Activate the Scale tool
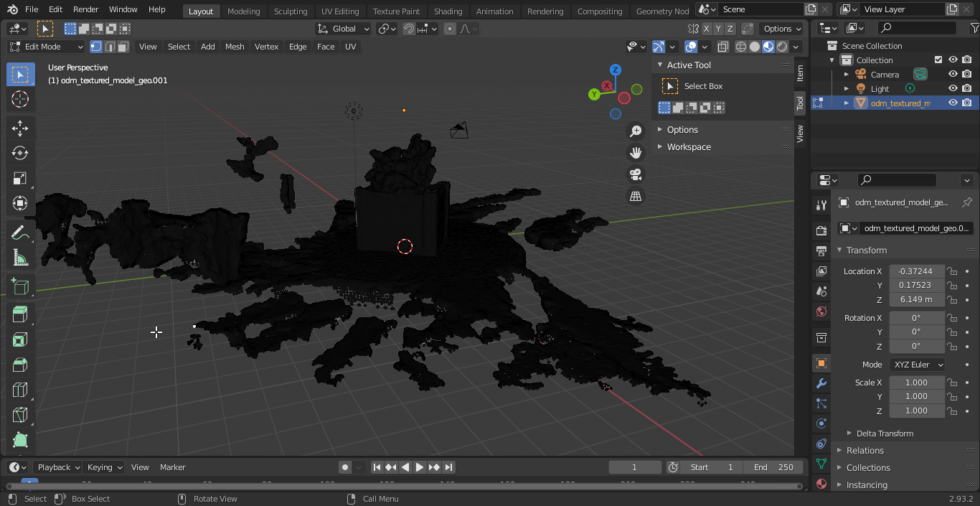Image resolution: width=980 pixels, height=506 pixels. [x=20, y=178]
